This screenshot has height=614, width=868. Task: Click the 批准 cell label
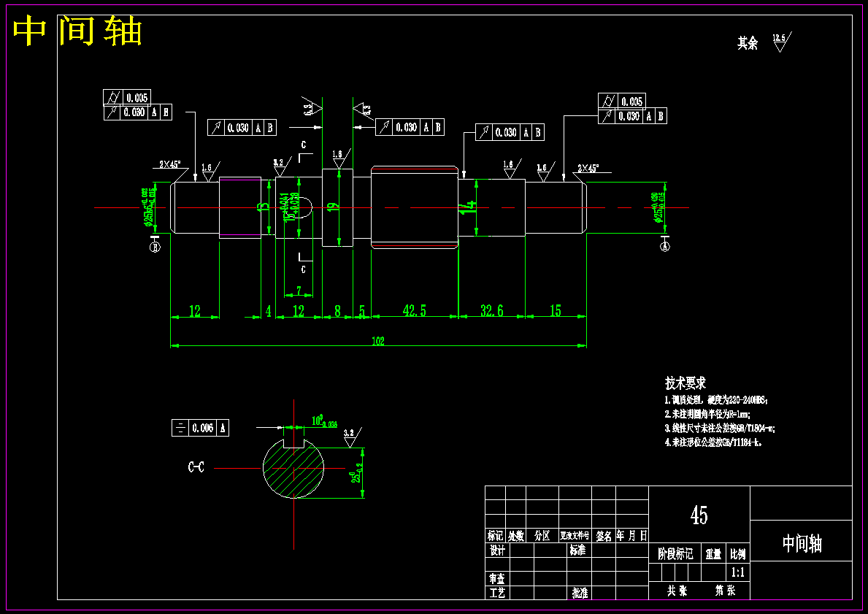(580, 593)
